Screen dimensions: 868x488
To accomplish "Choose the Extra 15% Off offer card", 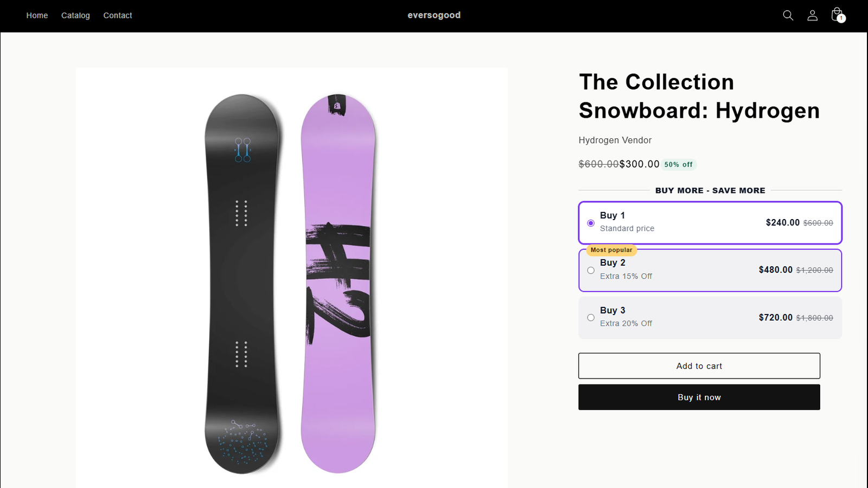I will pos(710,270).
